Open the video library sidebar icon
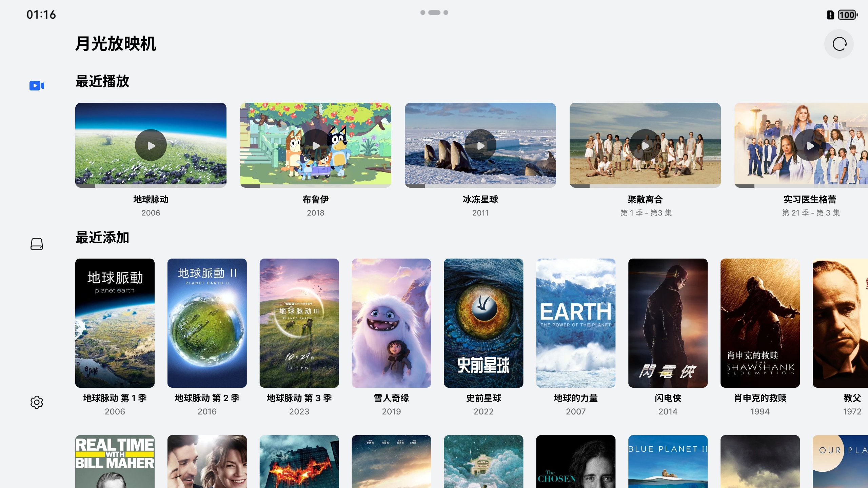 pos(37,86)
